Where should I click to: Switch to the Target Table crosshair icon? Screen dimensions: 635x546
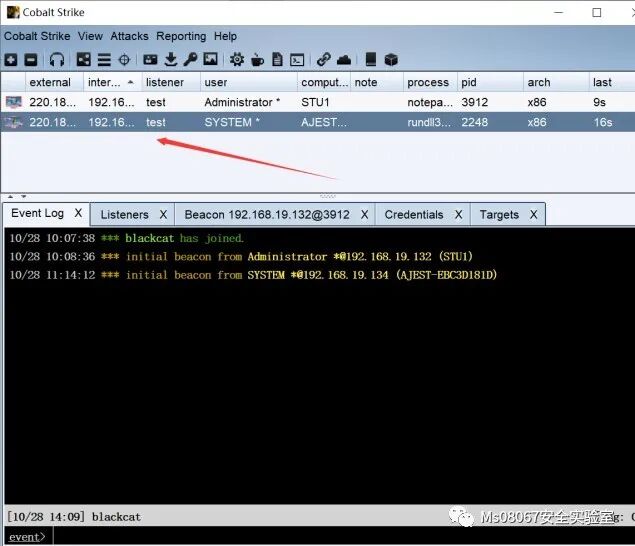[124, 60]
